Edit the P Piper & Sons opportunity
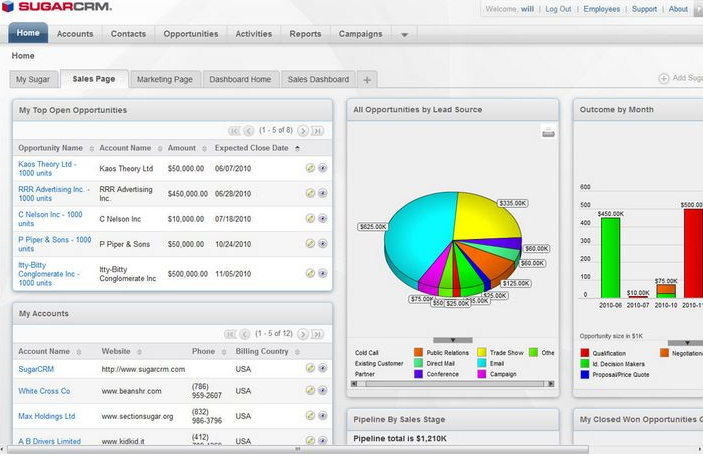The width and height of the screenshot is (703, 456). [310, 243]
